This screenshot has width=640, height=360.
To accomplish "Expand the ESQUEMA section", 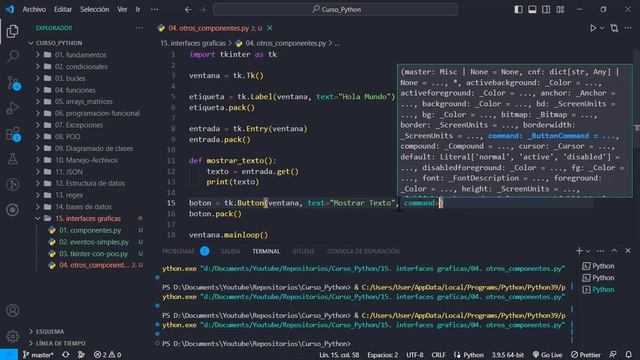I will (49, 332).
